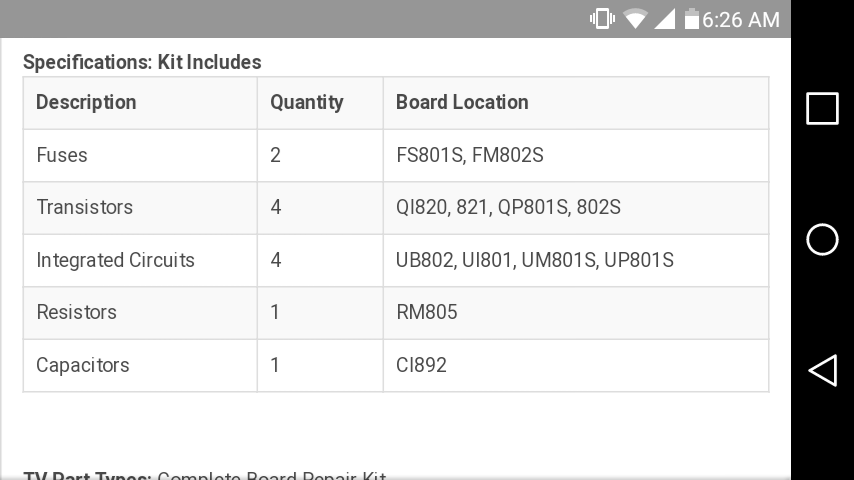Screen dimensions: 854x480
Task: Tap the vibrate mode status icon
Action: pyautogui.click(x=602, y=19)
